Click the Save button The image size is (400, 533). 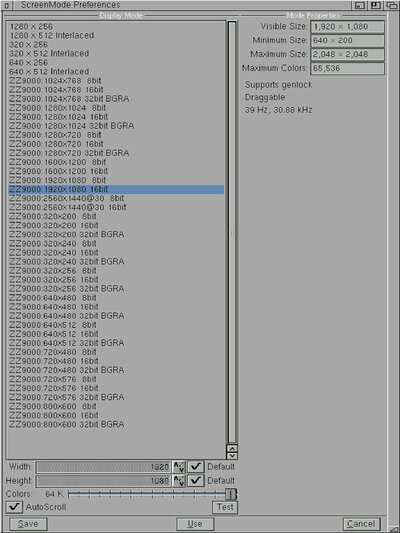[x=28, y=524]
